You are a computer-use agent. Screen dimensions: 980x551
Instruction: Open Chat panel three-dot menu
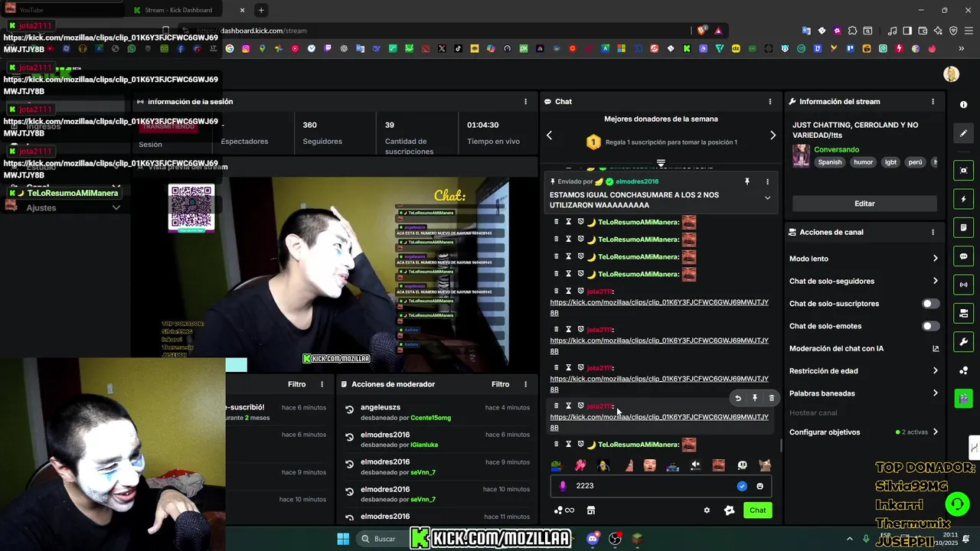click(x=769, y=102)
